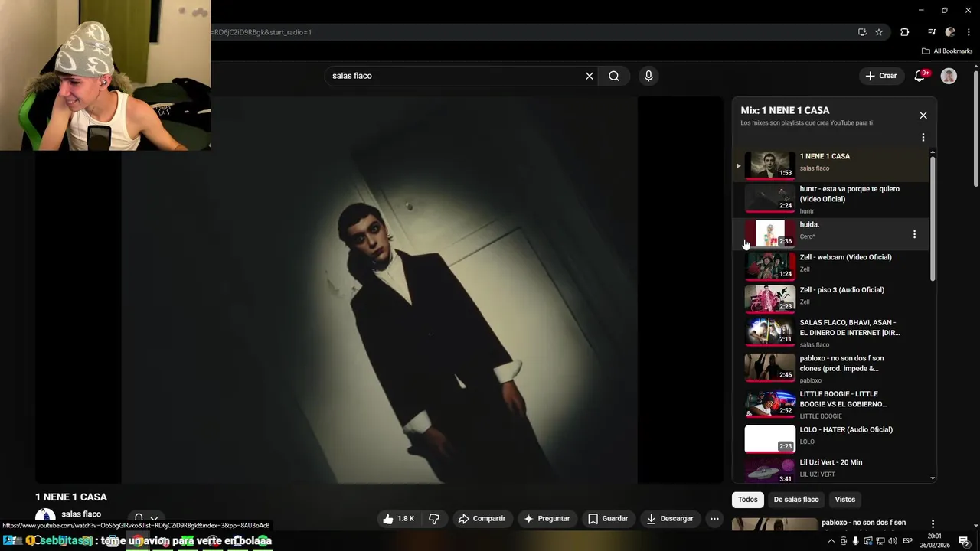Switch the ESP input language

908,541
